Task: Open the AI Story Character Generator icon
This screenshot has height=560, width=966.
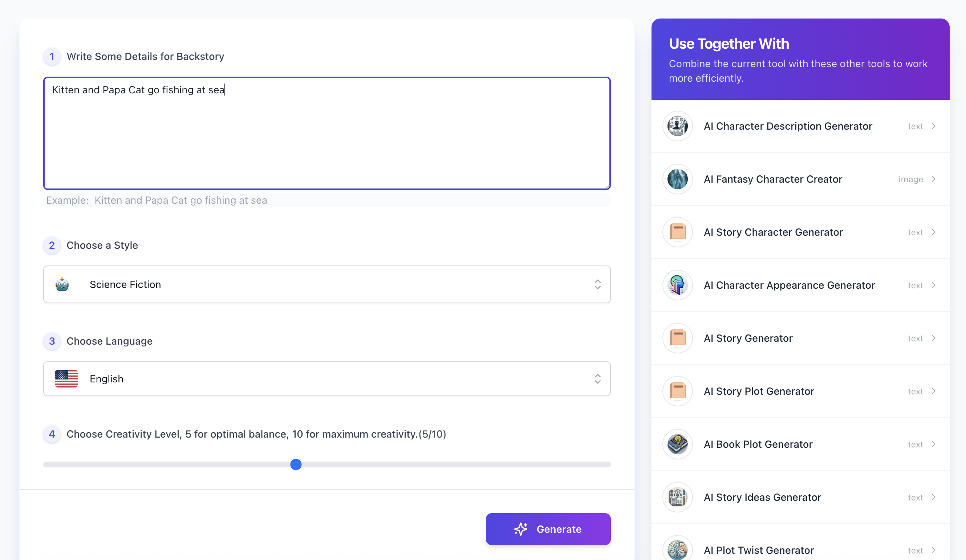Action: click(x=677, y=232)
